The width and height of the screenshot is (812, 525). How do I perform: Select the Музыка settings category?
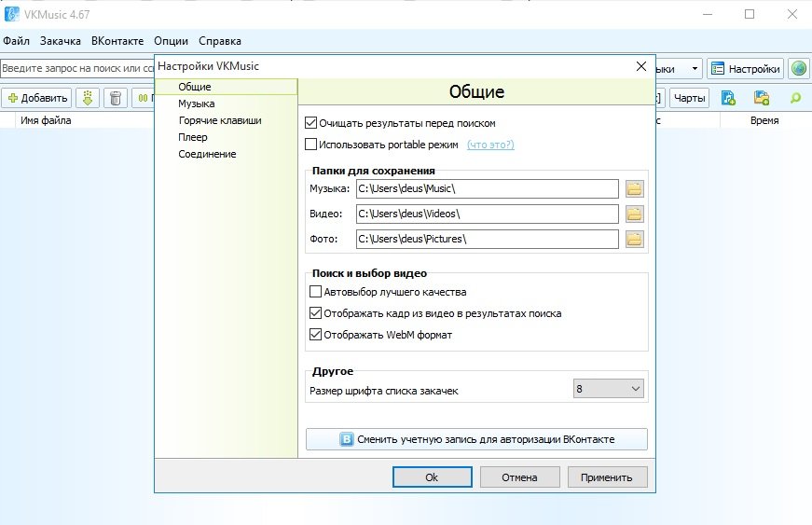[227, 104]
